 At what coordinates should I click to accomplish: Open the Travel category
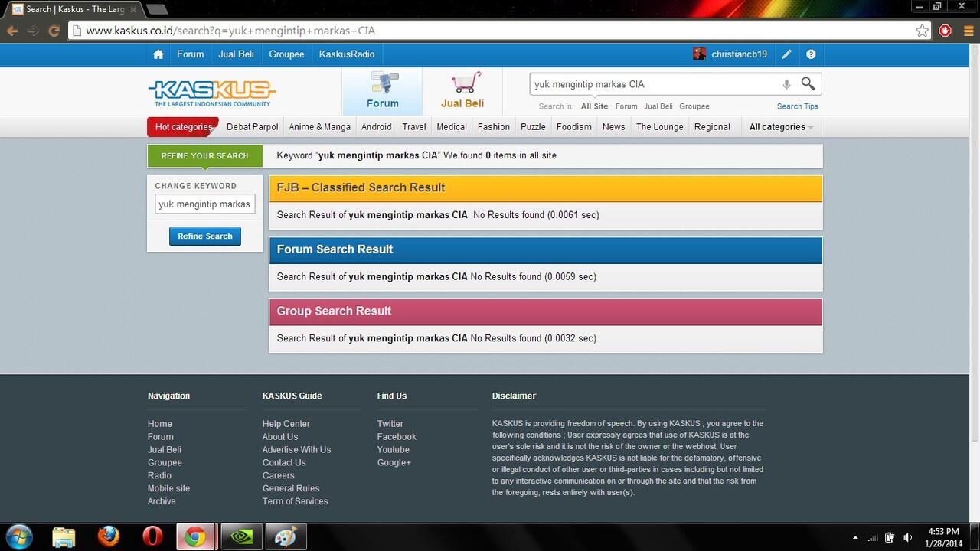click(x=414, y=127)
